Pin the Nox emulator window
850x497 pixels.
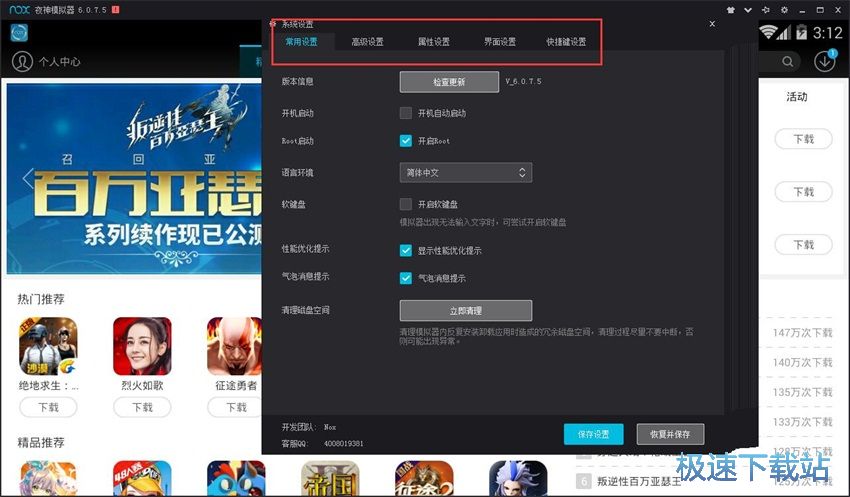(766, 10)
